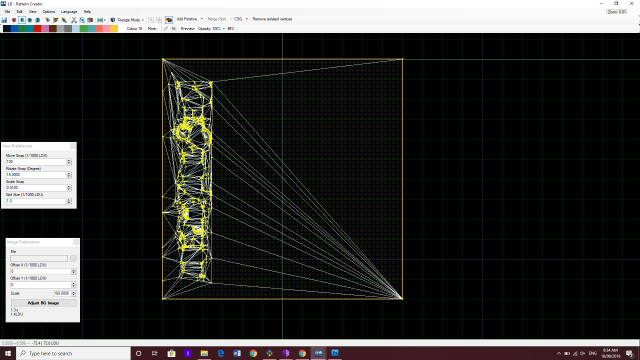The height and width of the screenshot is (360, 640).
Task: Click the Paste clipboard icon
Action: (90, 20)
